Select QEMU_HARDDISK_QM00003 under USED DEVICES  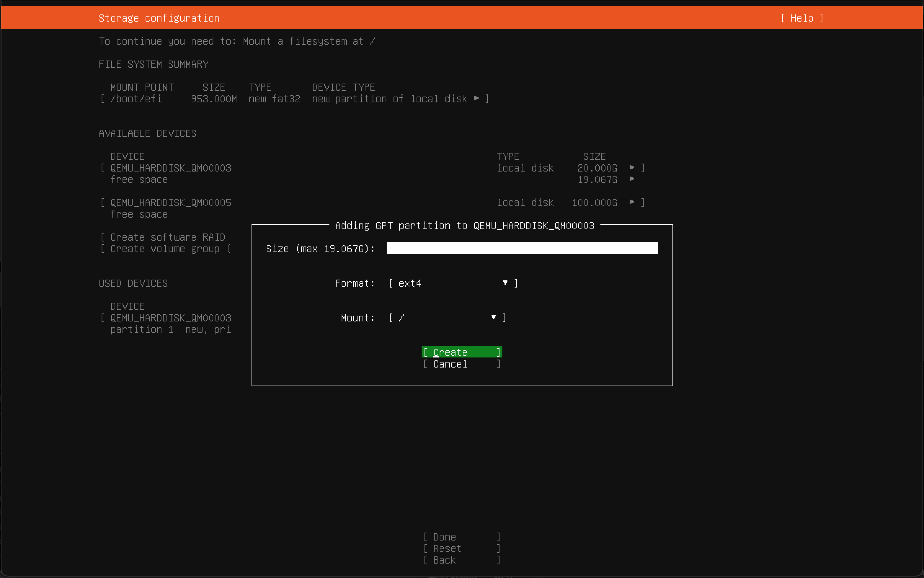point(170,318)
